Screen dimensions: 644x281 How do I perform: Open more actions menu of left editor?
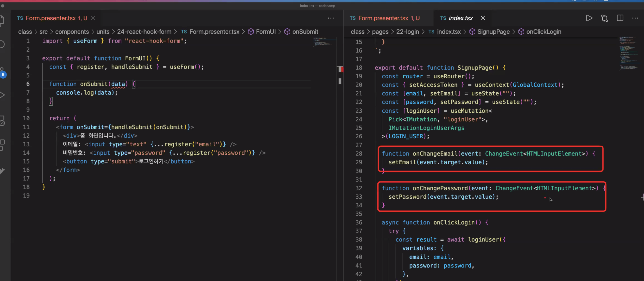click(331, 18)
